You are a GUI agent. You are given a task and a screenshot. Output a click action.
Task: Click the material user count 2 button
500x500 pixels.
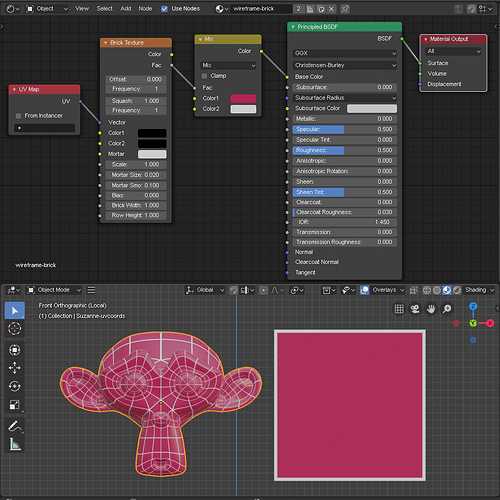(x=299, y=9)
